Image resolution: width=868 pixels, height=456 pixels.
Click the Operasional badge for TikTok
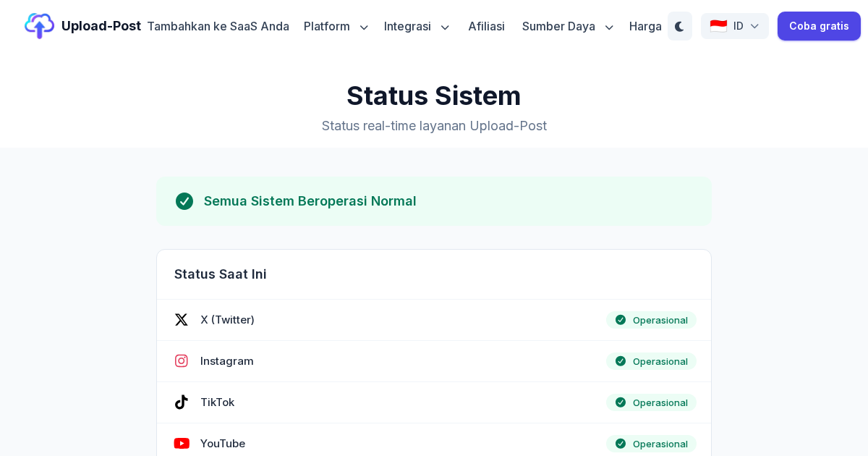pos(651,402)
